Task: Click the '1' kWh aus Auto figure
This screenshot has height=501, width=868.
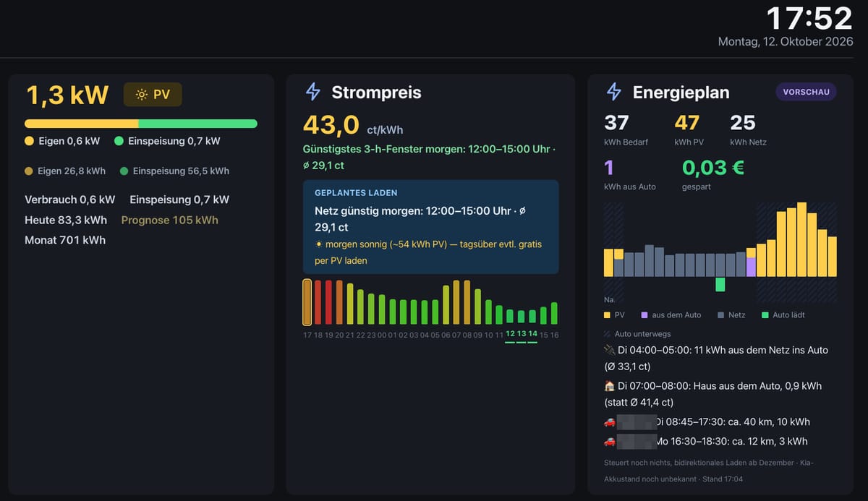Action: [608, 168]
